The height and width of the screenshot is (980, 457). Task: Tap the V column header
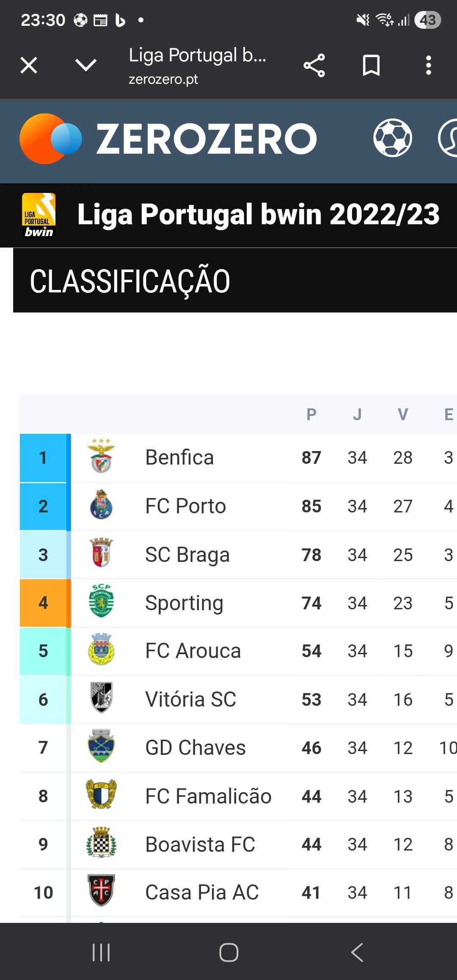(403, 414)
